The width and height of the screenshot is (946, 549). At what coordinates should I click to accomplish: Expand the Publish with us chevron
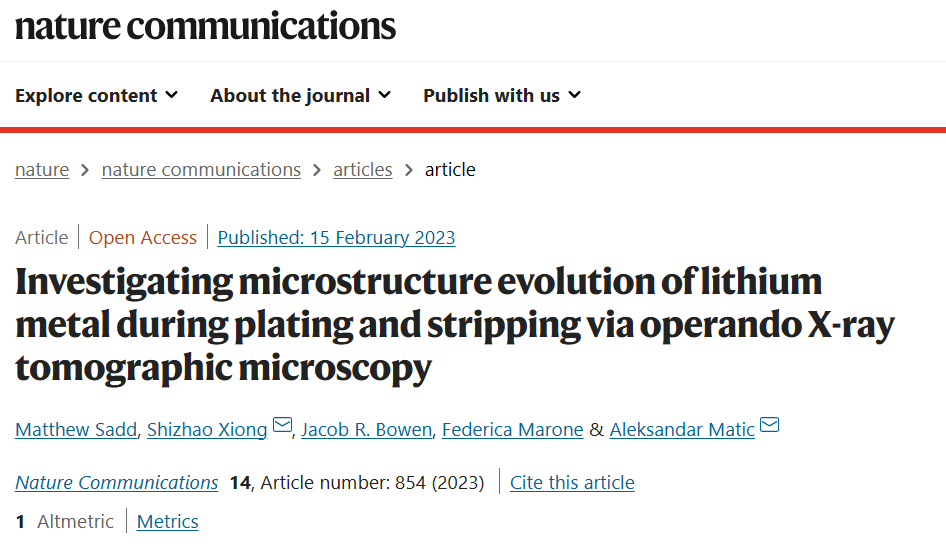(x=574, y=95)
